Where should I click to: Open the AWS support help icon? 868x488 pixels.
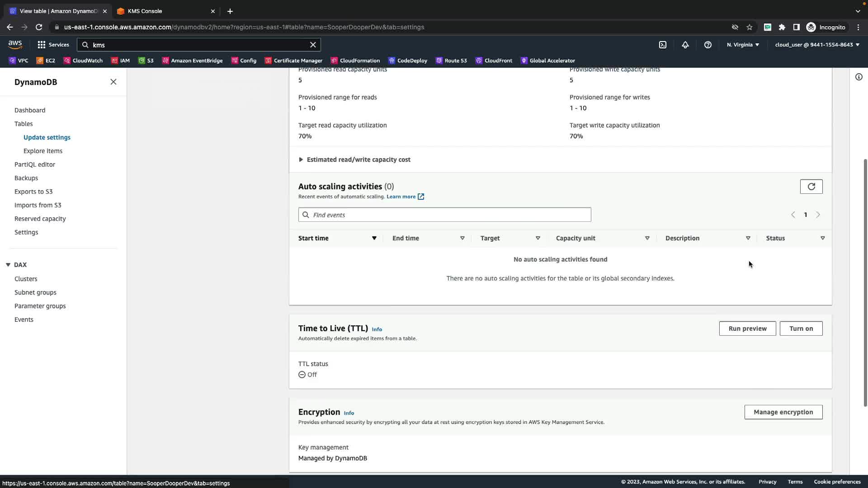[x=708, y=45]
